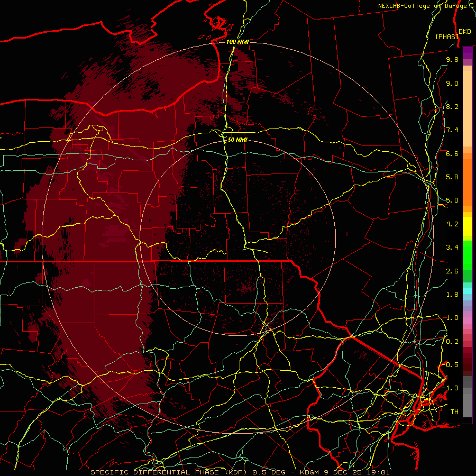Pick the cyan segment of the color bar
Screen dimensions: 476x476
pyautogui.click(x=467, y=291)
